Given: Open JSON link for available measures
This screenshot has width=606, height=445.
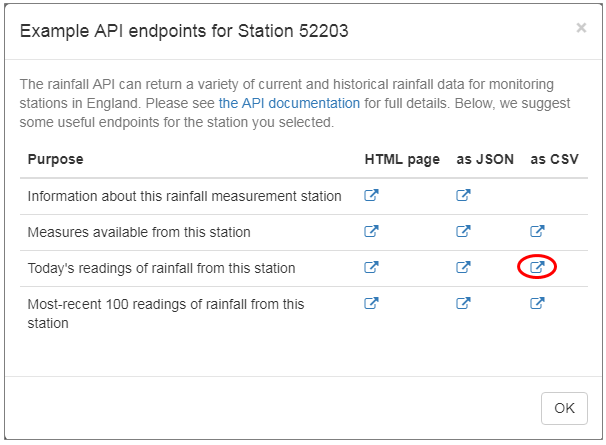Looking at the screenshot, I should click(463, 232).
